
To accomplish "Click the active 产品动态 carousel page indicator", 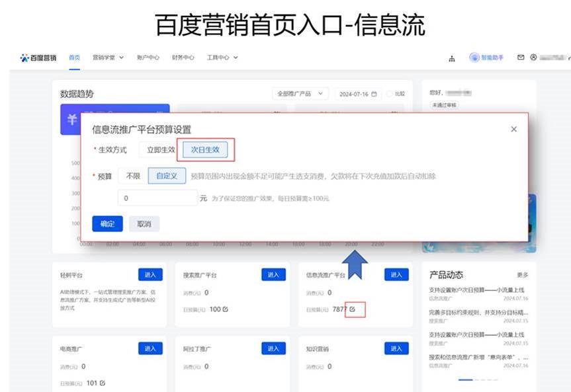I will 465,380.
